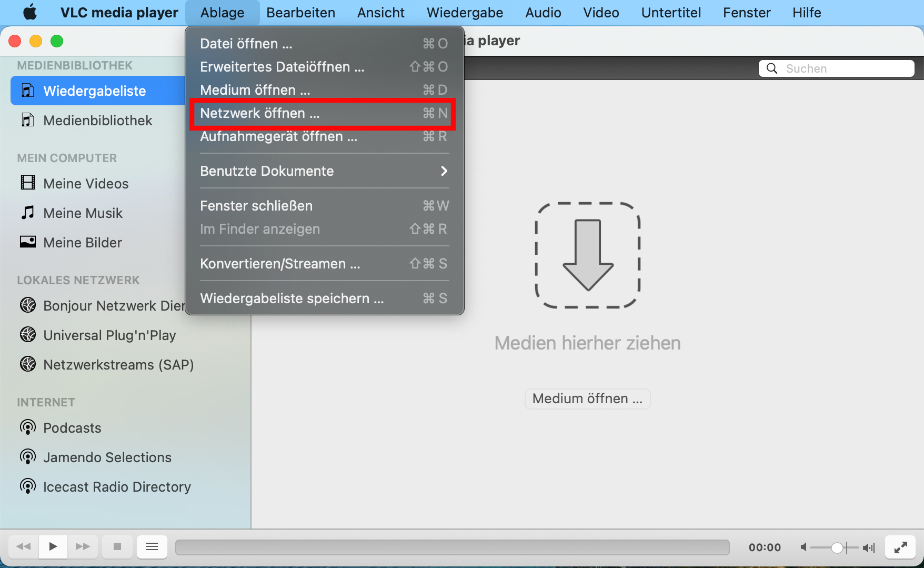Toggle fullscreen mode with the arrows icon
The width and height of the screenshot is (924, 568).
[x=900, y=547]
